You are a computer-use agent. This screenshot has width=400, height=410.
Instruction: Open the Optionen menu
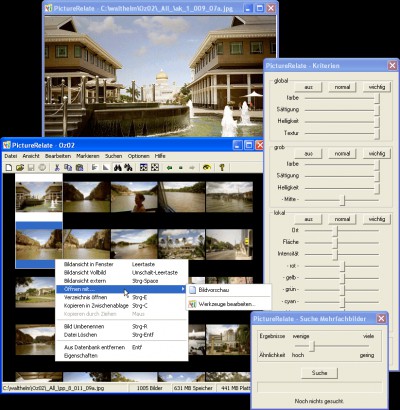coord(139,156)
